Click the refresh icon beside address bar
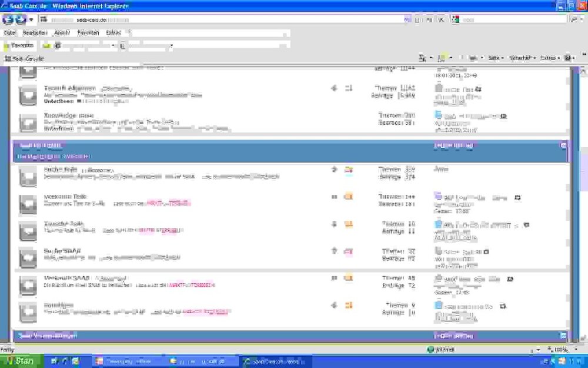588x368 pixels. coord(429,19)
